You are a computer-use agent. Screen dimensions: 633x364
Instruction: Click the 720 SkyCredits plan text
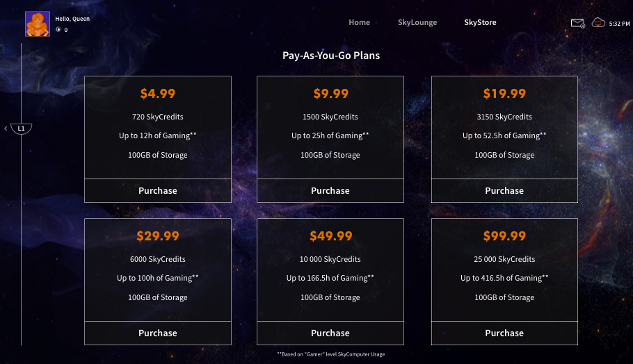tap(158, 117)
